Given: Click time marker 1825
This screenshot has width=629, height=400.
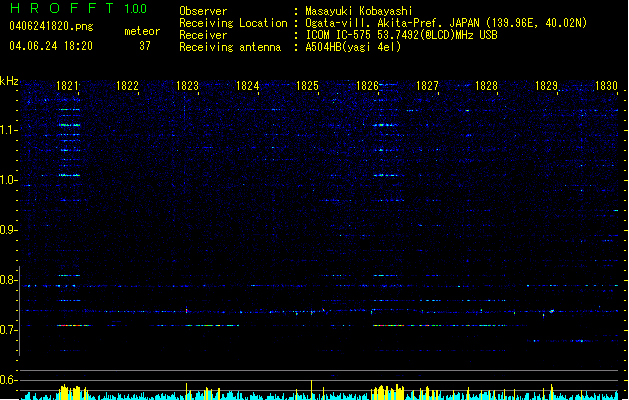Looking at the screenshot, I should 307,86.
